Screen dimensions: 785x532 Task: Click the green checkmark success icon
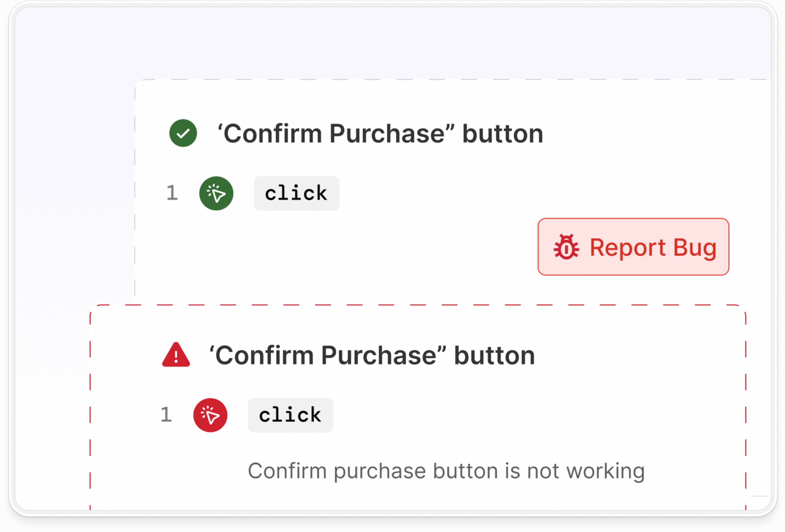tap(183, 133)
